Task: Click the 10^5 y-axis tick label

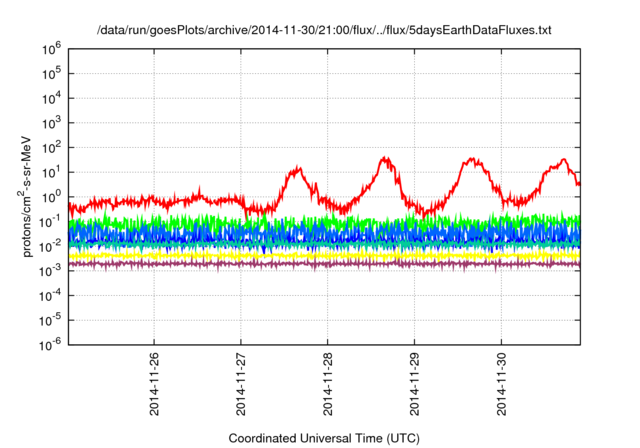Action: point(51,73)
